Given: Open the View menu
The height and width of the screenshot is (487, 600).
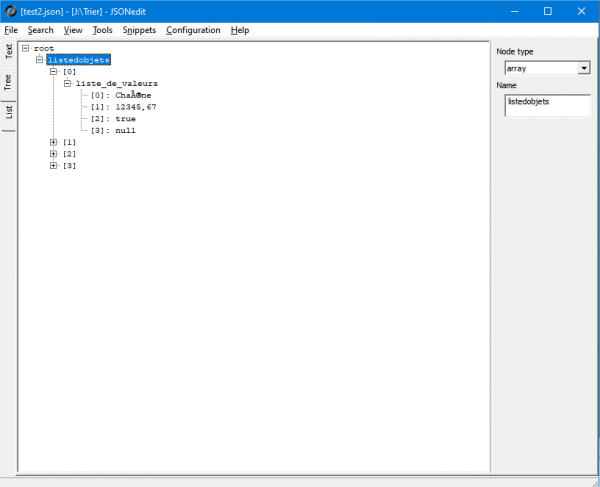Looking at the screenshot, I should (73, 30).
